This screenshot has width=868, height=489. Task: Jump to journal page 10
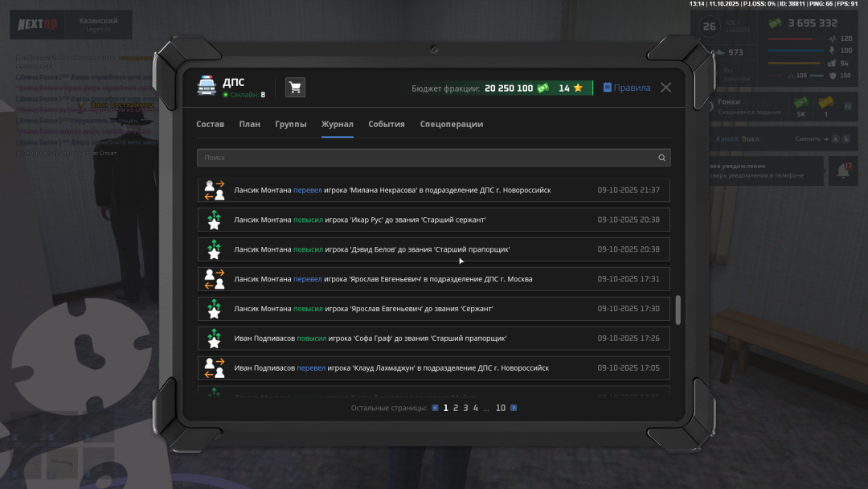coord(500,408)
